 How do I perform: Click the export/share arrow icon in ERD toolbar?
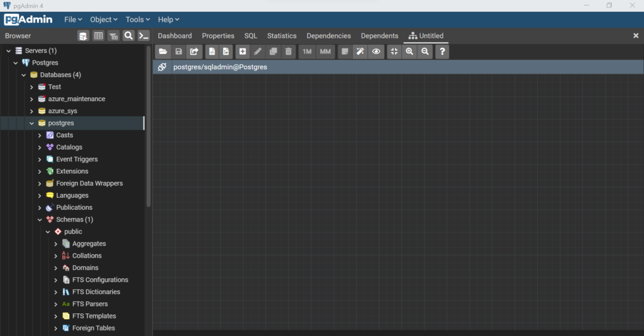point(194,51)
